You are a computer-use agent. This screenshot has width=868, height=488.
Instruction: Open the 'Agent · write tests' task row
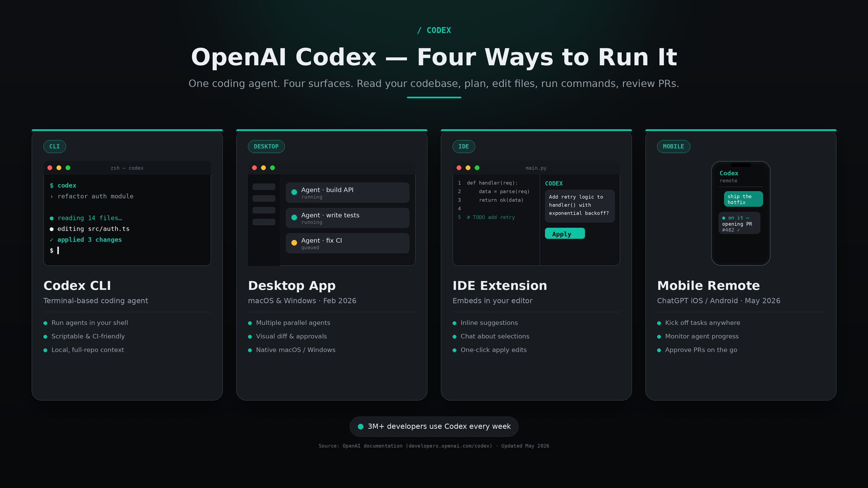348,218
